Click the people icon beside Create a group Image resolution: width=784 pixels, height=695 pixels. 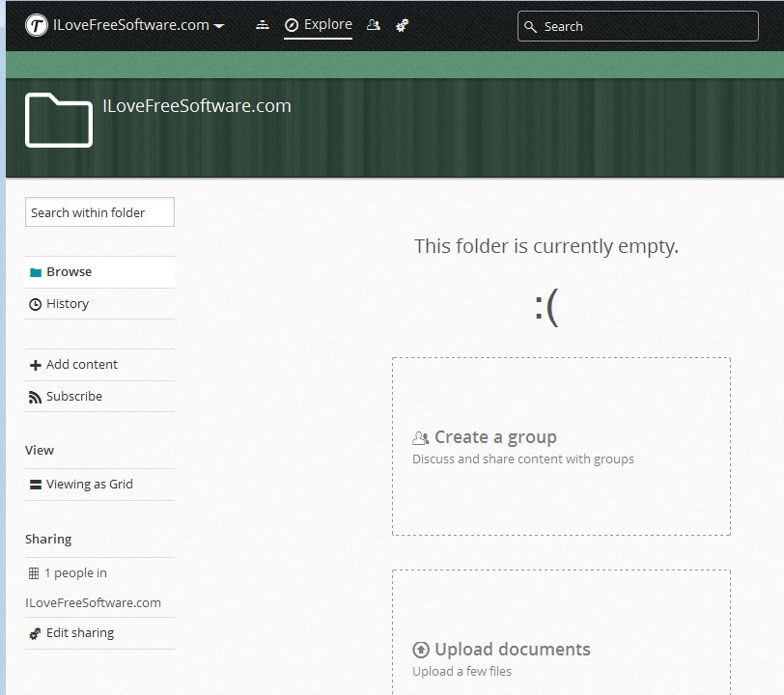pyautogui.click(x=421, y=438)
